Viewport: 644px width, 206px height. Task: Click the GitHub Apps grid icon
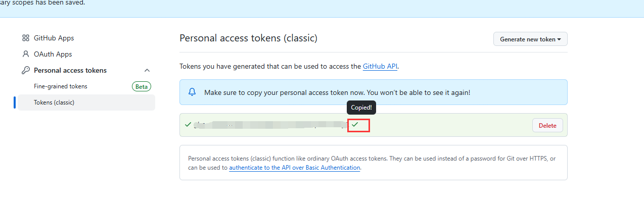click(x=26, y=38)
